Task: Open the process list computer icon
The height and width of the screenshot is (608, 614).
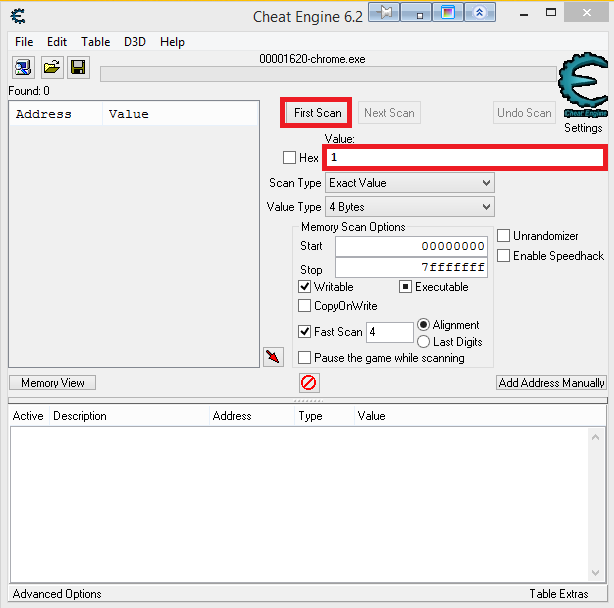Action: click(23, 67)
